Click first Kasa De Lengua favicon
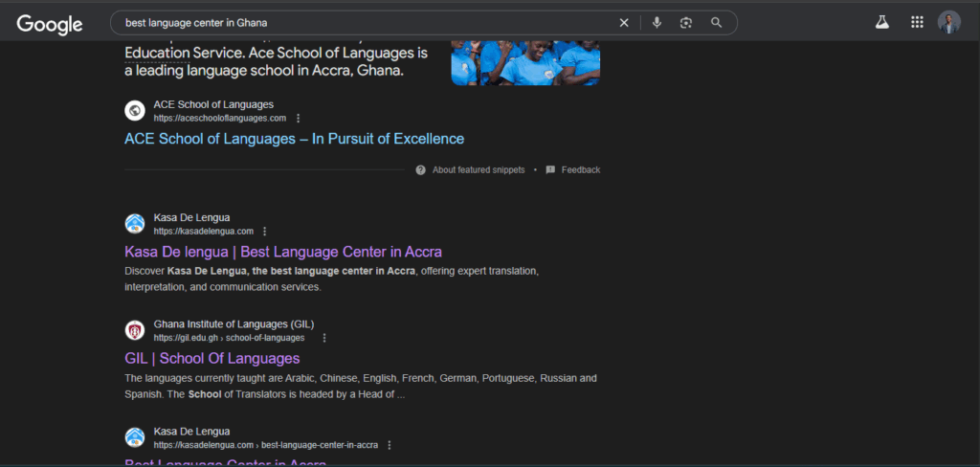 135,224
